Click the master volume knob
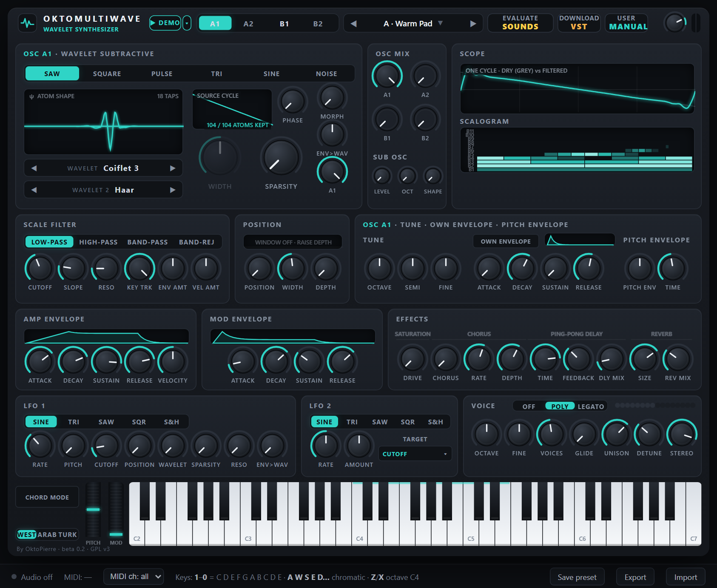The image size is (717, 588). (x=675, y=23)
